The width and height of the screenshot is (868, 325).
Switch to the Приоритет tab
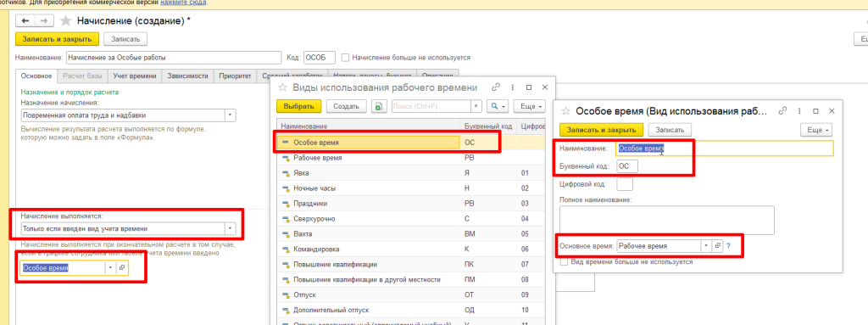[x=236, y=76]
